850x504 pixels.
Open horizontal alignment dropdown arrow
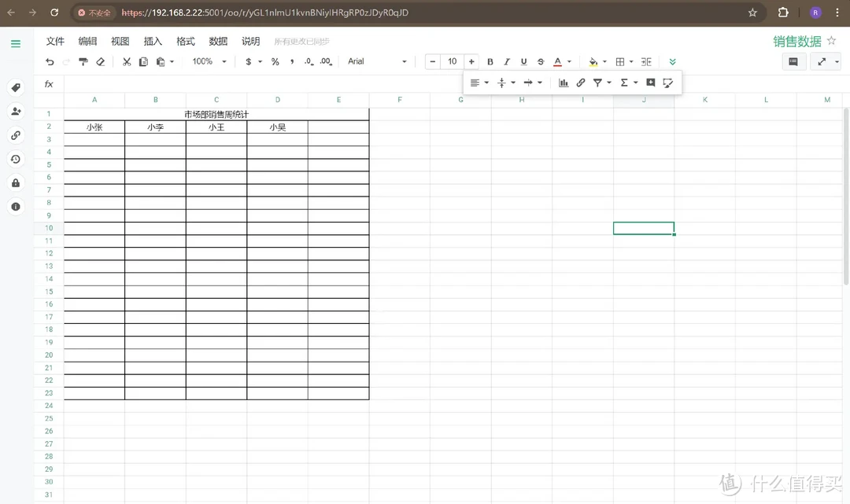click(487, 83)
